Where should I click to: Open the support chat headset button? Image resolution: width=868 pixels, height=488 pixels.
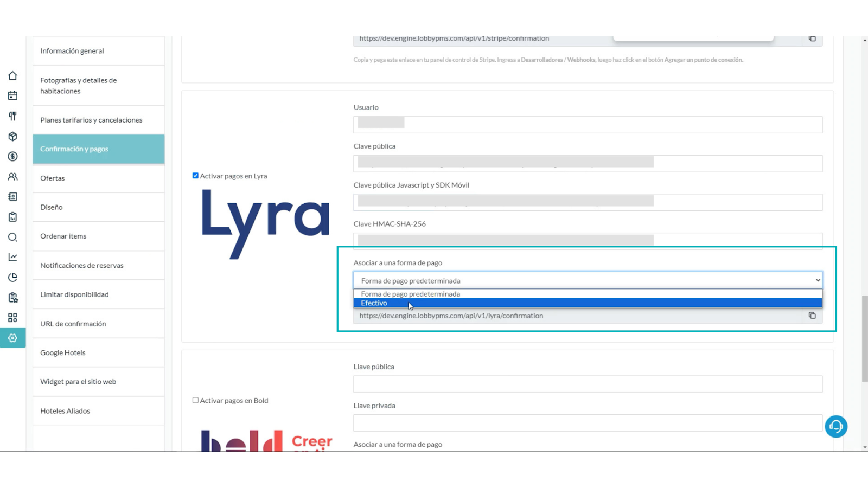click(836, 426)
